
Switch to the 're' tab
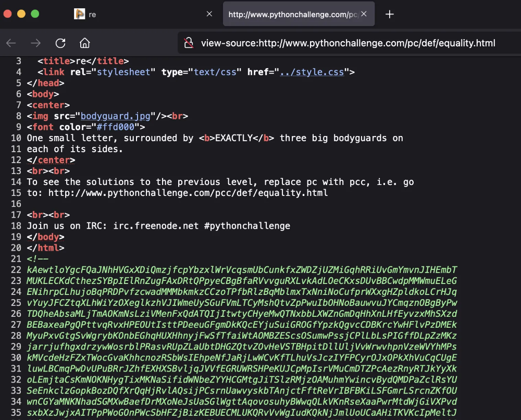coord(130,15)
